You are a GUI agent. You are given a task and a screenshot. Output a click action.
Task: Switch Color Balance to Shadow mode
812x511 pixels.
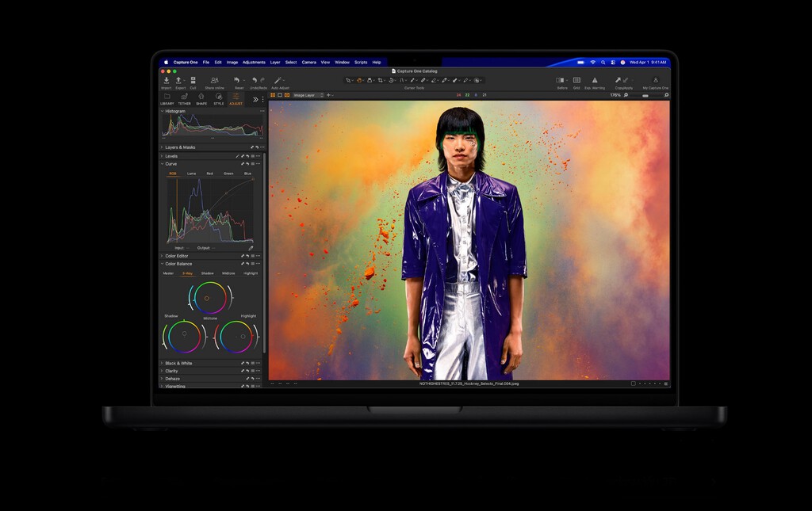(208, 273)
